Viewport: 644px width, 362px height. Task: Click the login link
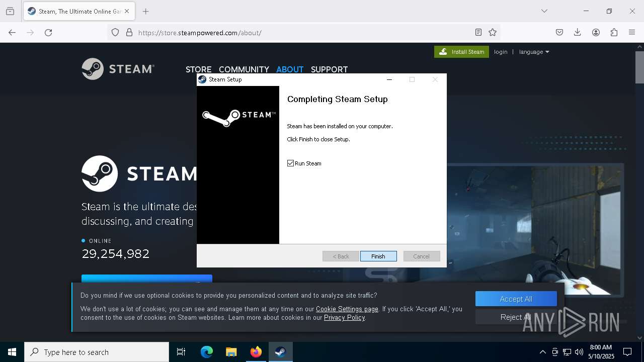tap(501, 52)
